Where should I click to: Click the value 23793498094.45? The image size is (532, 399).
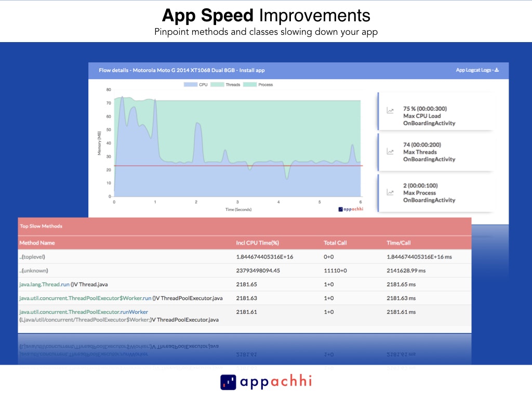pyautogui.click(x=258, y=271)
